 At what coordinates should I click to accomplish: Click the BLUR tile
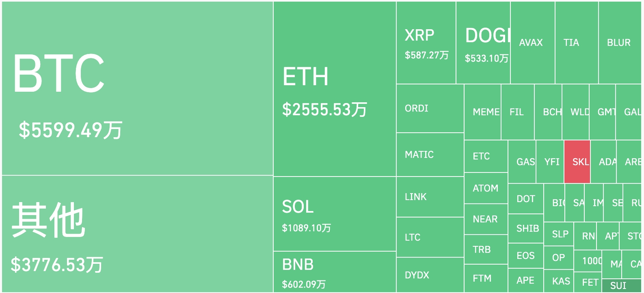click(620, 43)
